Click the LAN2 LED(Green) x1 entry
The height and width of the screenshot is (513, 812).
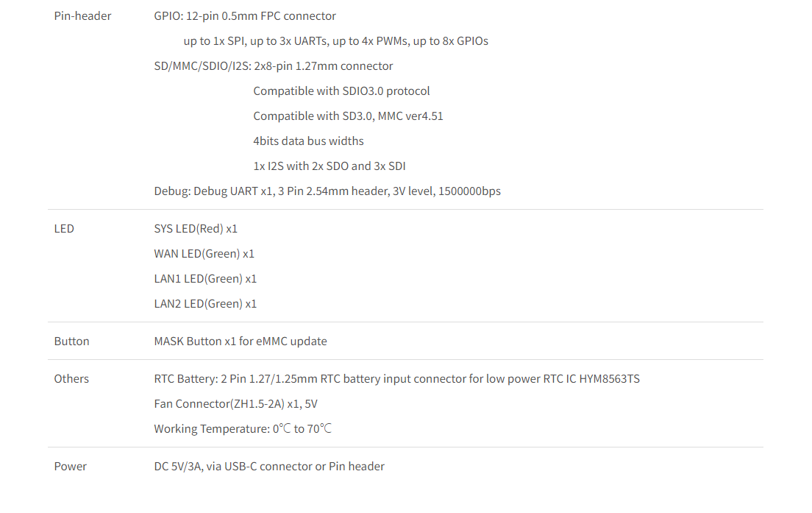pos(205,303)
